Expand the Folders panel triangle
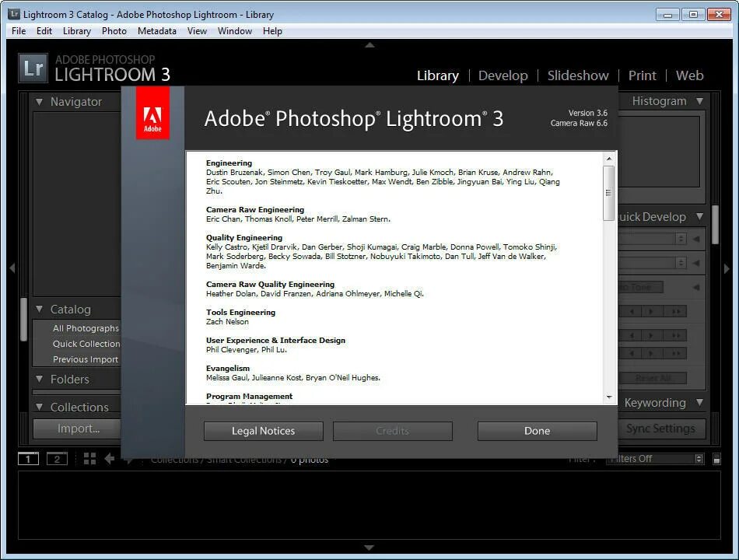Image resolution: width=739 pixels, height=560 pixels. click(x=39, y=379)
